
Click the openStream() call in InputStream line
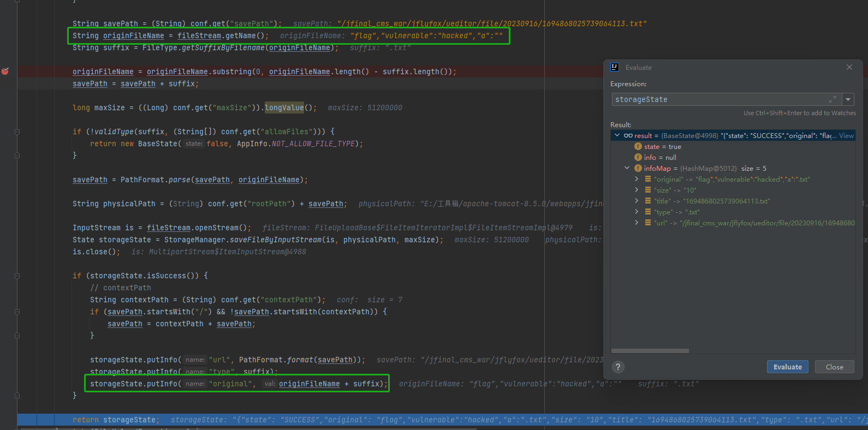click(221, 228)
